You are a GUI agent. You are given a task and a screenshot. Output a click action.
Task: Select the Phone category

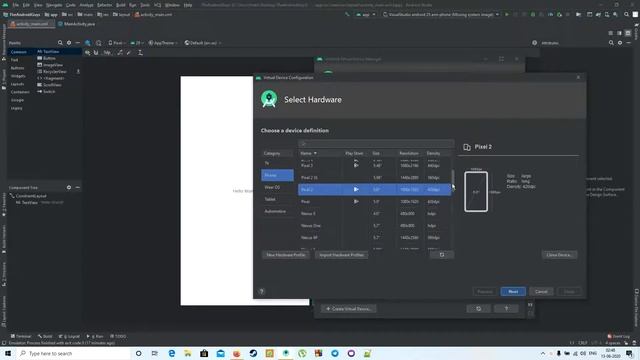click(277, 175)
